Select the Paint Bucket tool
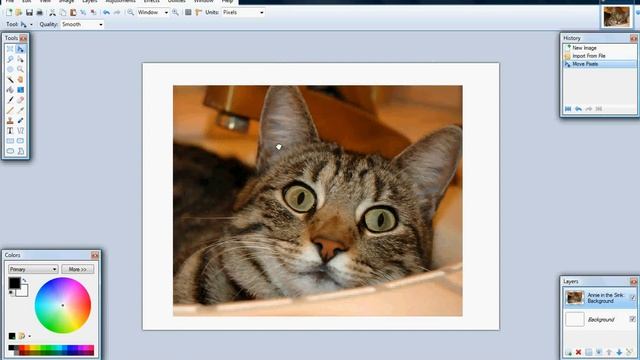 point(10,90)
